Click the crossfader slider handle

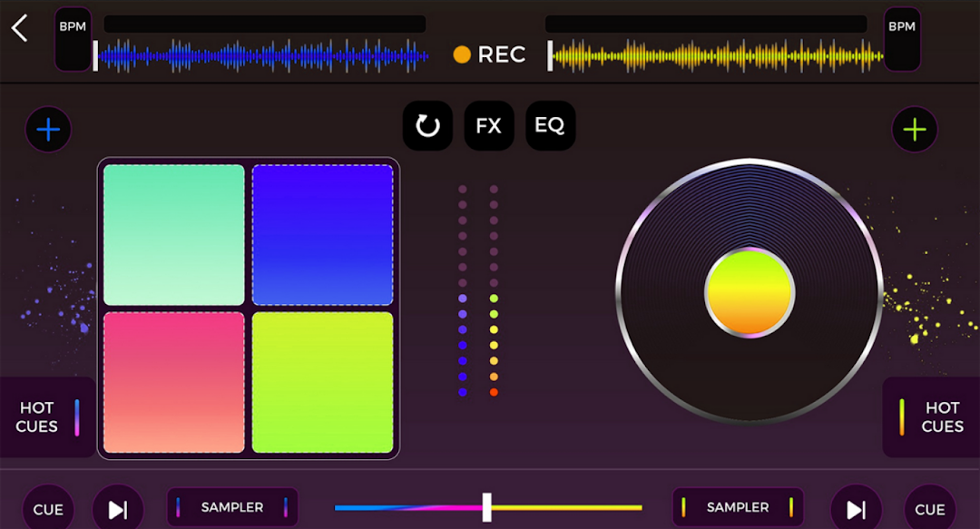(487, 507)
